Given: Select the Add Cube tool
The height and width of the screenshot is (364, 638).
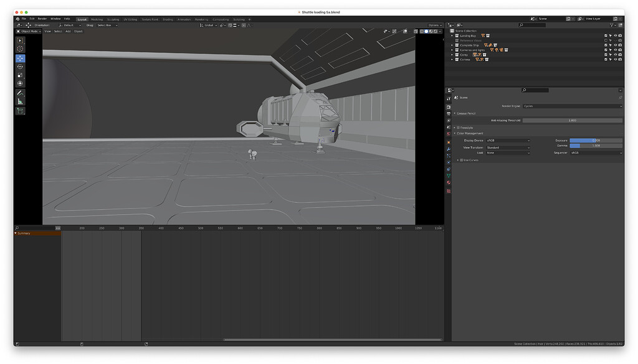Looking at the screenshot, I should point(20,111).
